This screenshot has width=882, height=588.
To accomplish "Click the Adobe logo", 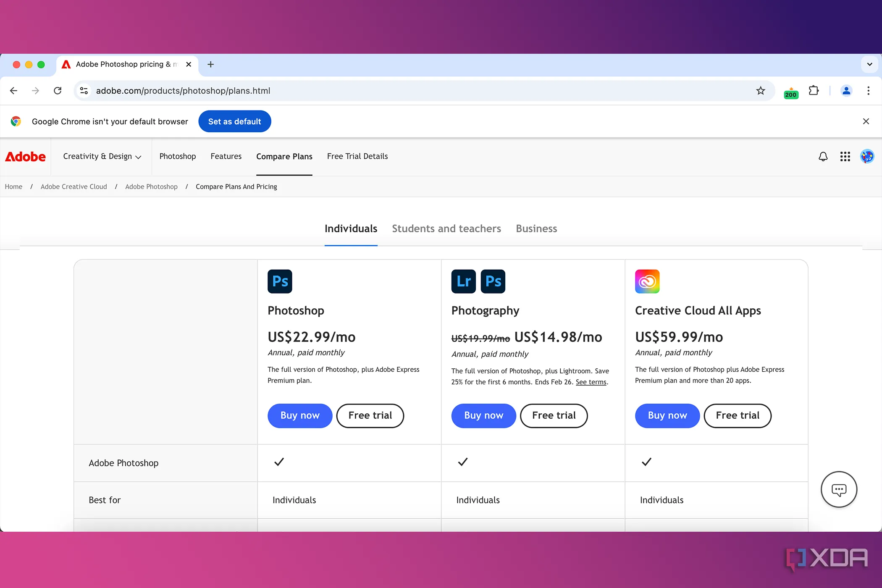I will tap(25, 157).
